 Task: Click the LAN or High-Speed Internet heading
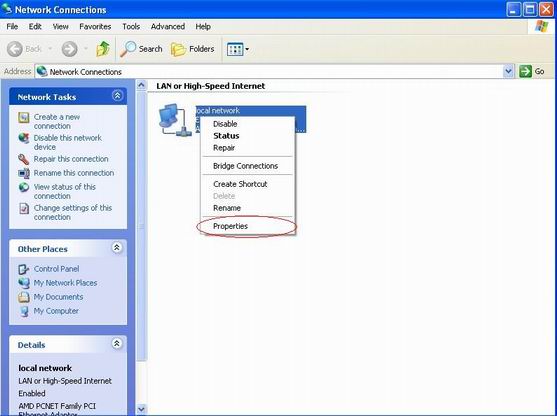211,86
